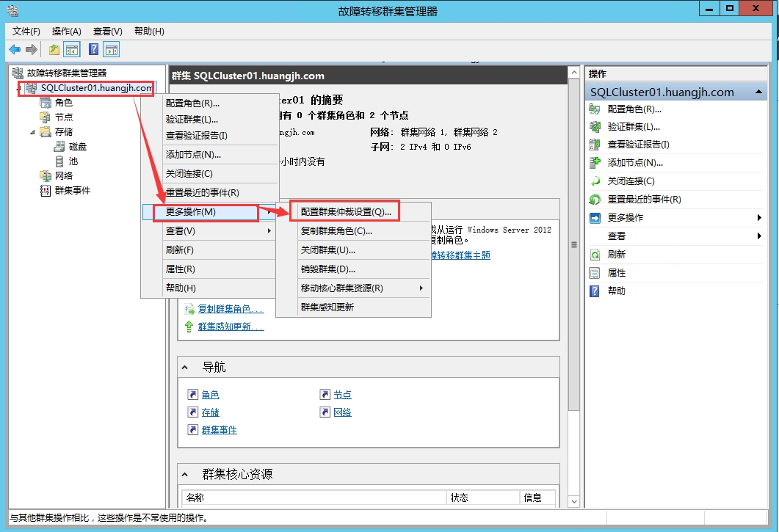Open 移动核心群集资源(R) submenu
The image size is (779, 532).
353,288
